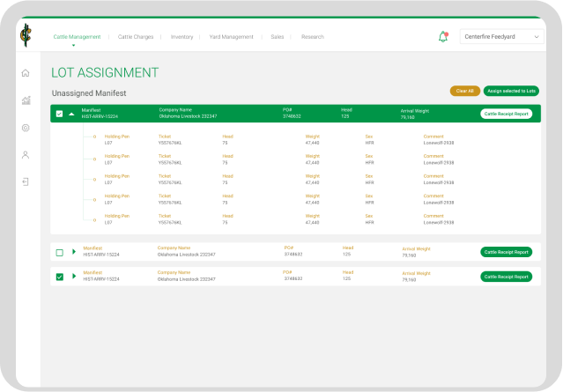Open the Home icon in the sidebar
Image resolution: width=563 pixels, height=392 pixels.
click(26, 73)
